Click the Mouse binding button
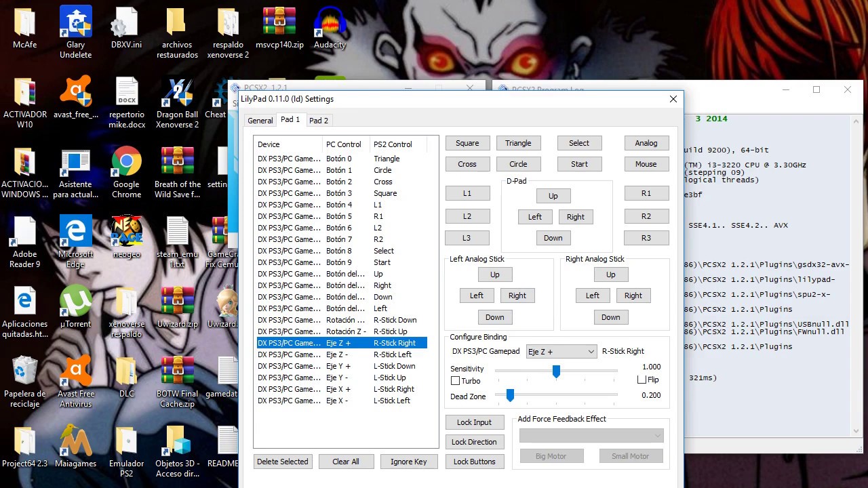Image resolution: width=868 pixels, height=488 pixels. [x=646, y=164]
